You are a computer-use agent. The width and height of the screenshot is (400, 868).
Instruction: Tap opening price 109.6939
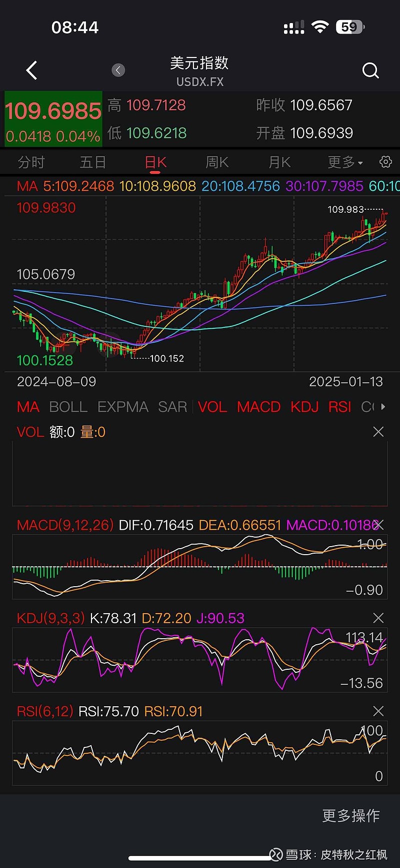321,133
